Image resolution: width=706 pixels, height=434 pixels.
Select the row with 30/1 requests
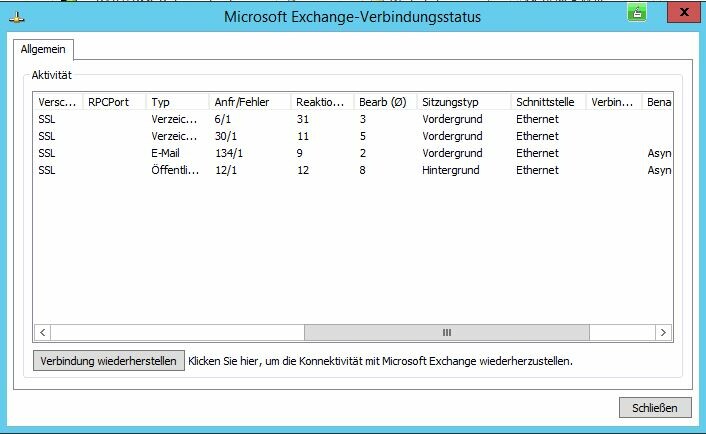coord(353,136)
